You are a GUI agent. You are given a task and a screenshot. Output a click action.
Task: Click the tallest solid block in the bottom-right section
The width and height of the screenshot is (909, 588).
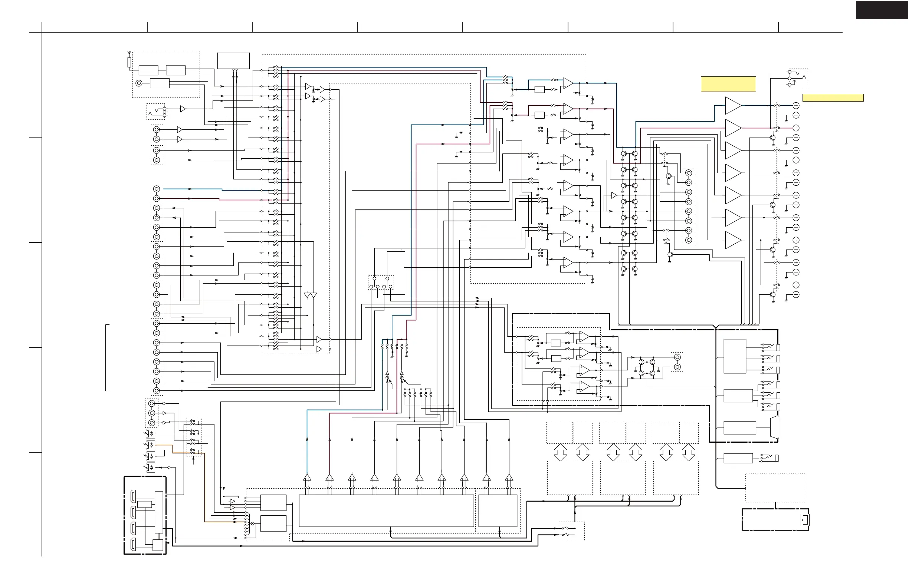[x=735, y=356]
